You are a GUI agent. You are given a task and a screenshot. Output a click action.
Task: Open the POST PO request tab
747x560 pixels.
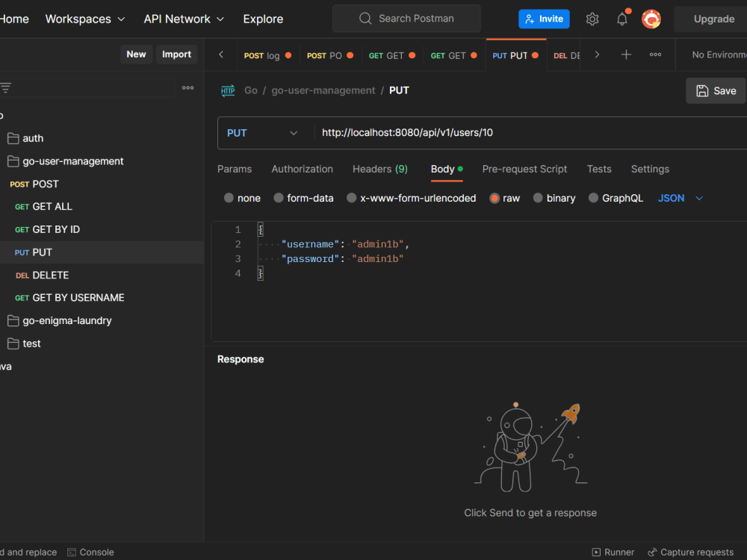[x=329, y=55]
